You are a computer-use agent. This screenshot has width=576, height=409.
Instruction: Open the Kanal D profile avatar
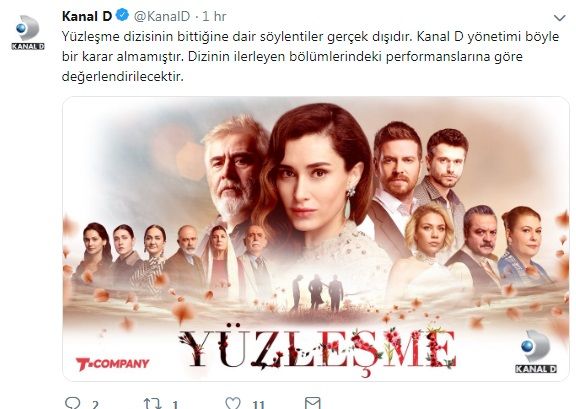tap(28, 32)
